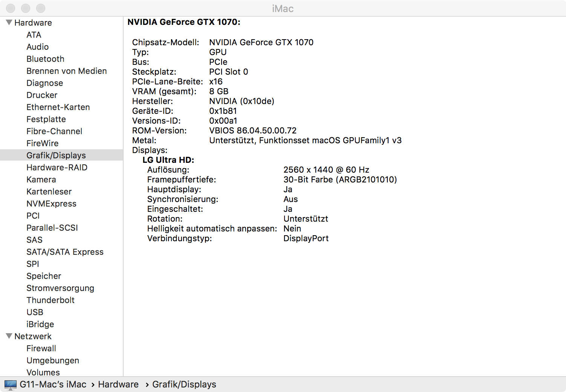
Task: Select Stromversorgung in sidebar
Action: point(60,288)
